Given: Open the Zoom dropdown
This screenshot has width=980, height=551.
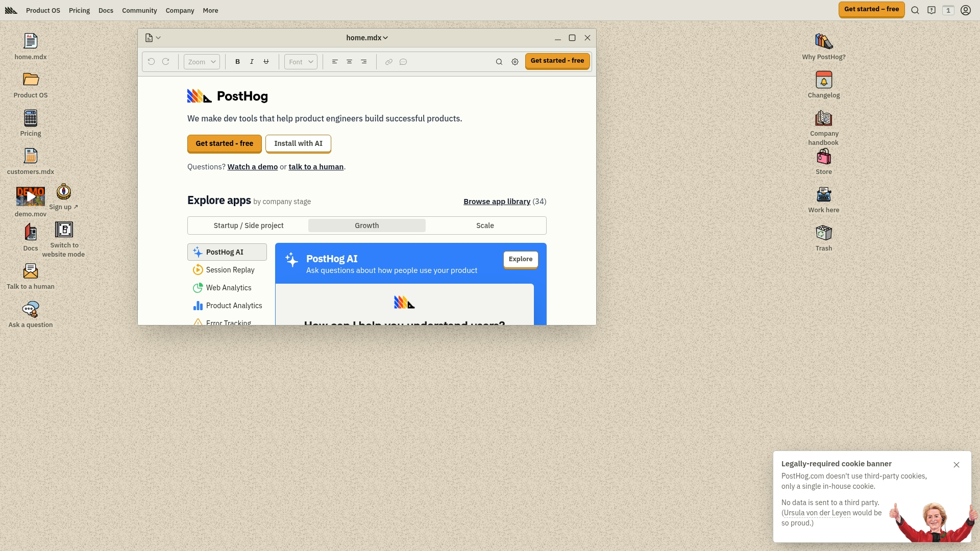Looking at the screenshot, I should [x=202, y=62].
